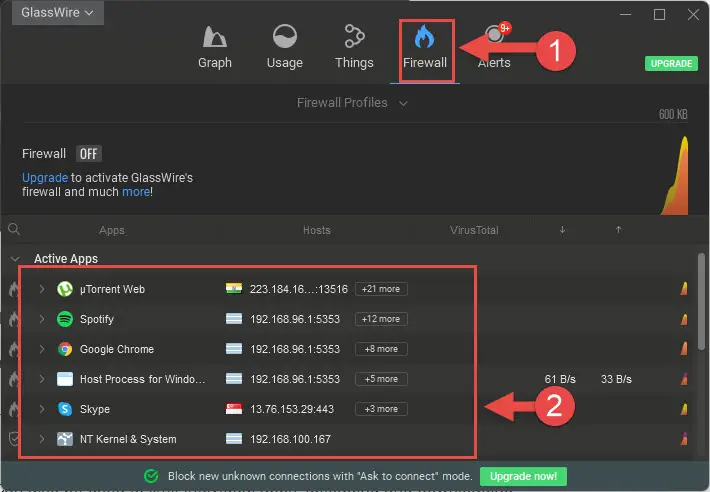Expand the NT Kernel & System row
This screenshot has width=710, height=492.
[42, 439]
